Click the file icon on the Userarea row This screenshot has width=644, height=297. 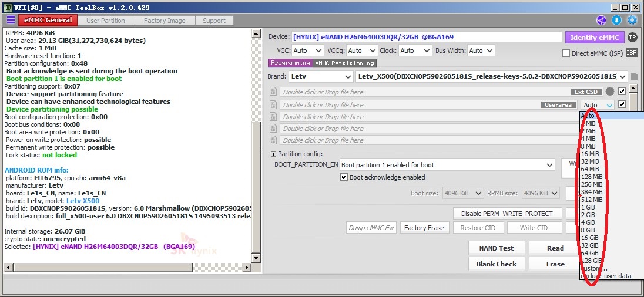coord(273,104)
